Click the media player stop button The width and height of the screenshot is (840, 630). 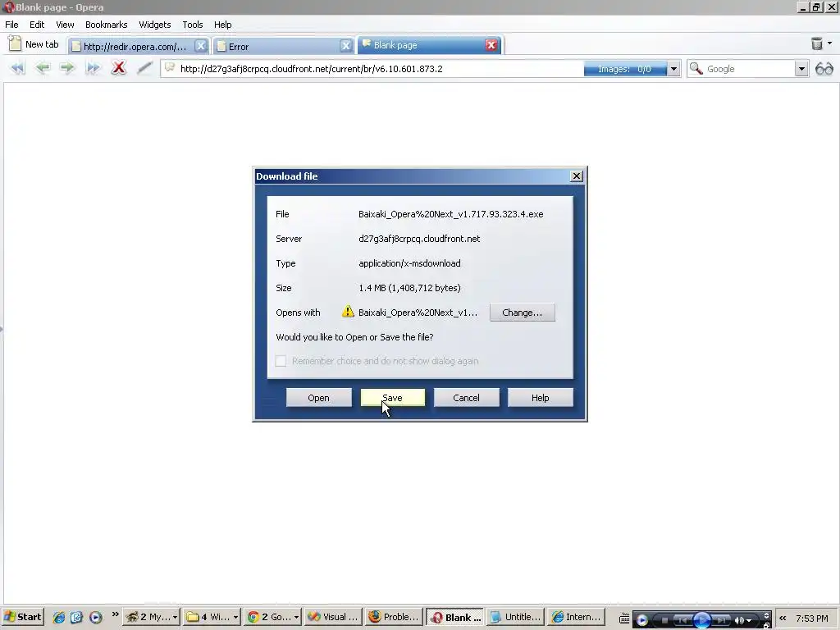(664, 620)
